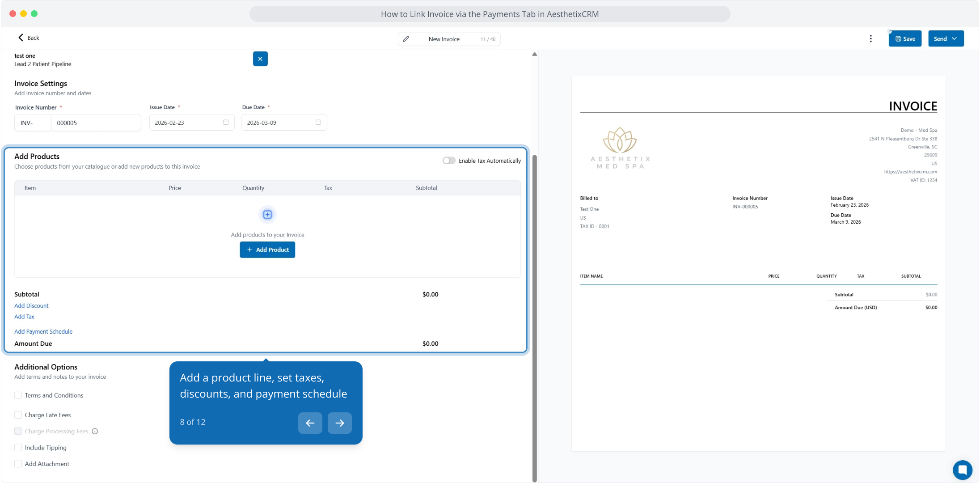Open the chat support bubble icon
Viewport: 980px width, 483px height.
click(962, 470)
